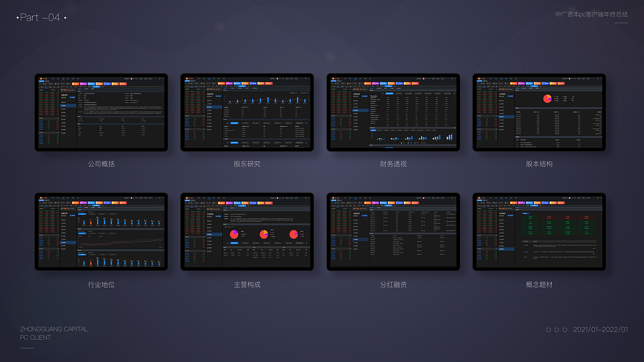Click the 行业地位 caption text
The height and width of the screenshot is (362, 644).
(101, 285)
